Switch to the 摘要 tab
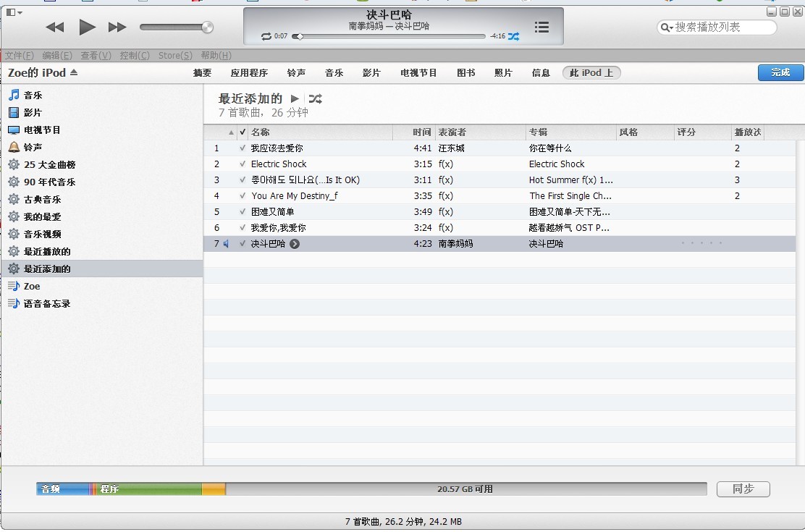The width and height of the screenshot is (805, 532). (202, 73)
